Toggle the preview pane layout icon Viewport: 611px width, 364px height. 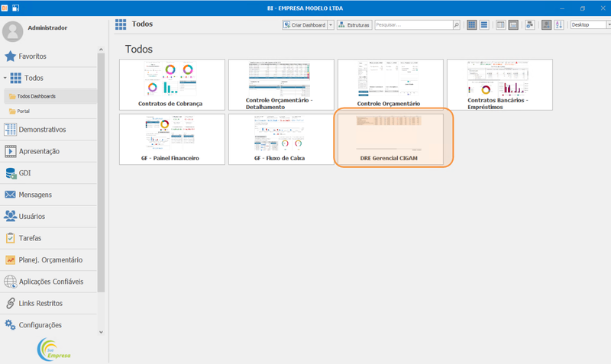(x=513, y=25)
